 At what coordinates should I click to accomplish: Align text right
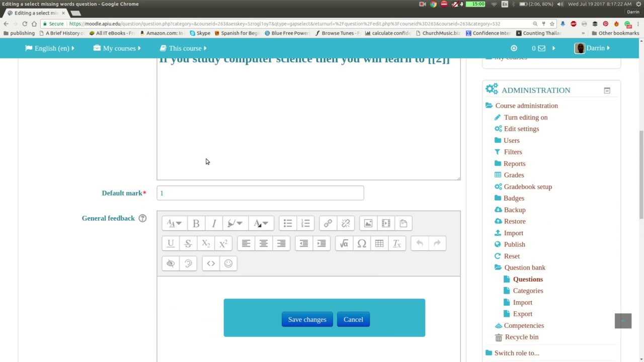tap(281, 243)
